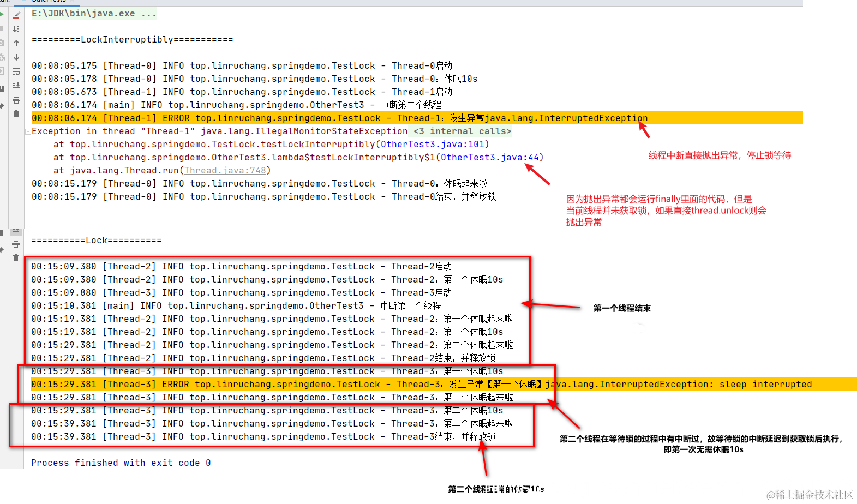Click the line 'Thread-2: 第二个休眠起来啦'
This screenshot has width=857, height=504.
(272, 345)
